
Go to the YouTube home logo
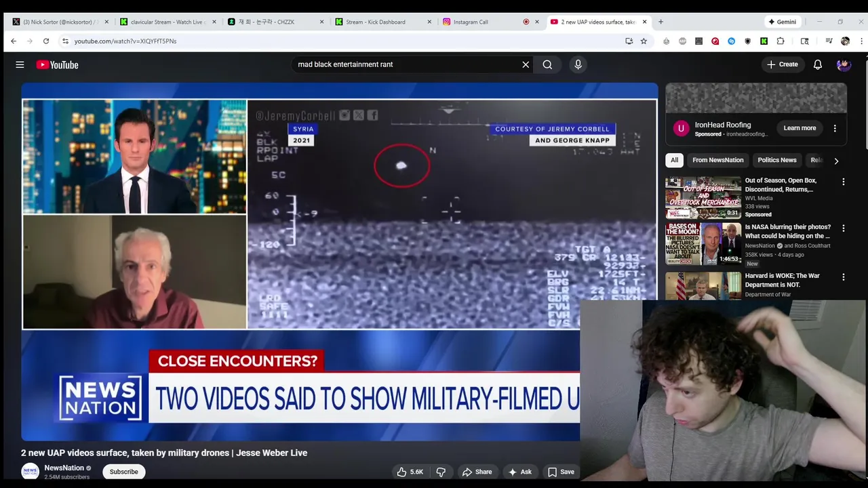[x=58, y=64]
